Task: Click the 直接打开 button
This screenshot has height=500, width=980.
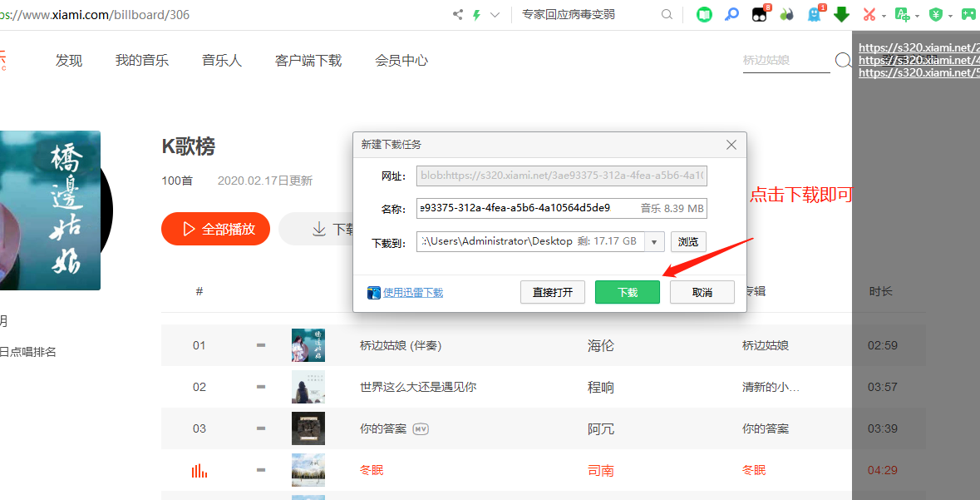Action: pyautogui.click(x=553, y=292)
